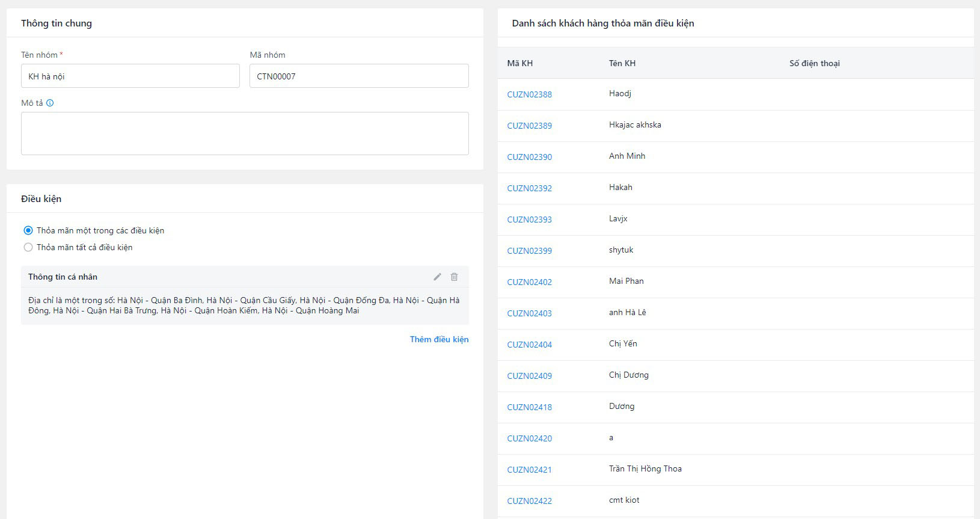
Task: Click the 'Mã KH' column header
Action: pos(519,63)
